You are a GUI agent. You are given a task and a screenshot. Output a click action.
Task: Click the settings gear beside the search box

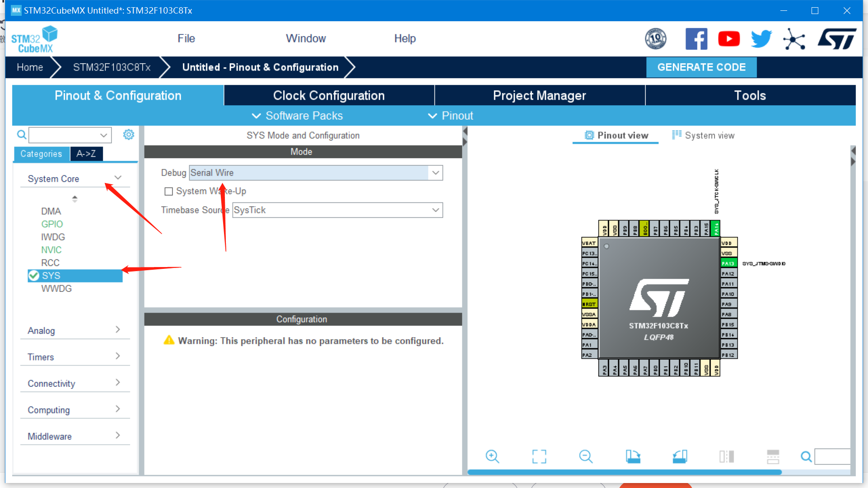(x=129, y=134)
